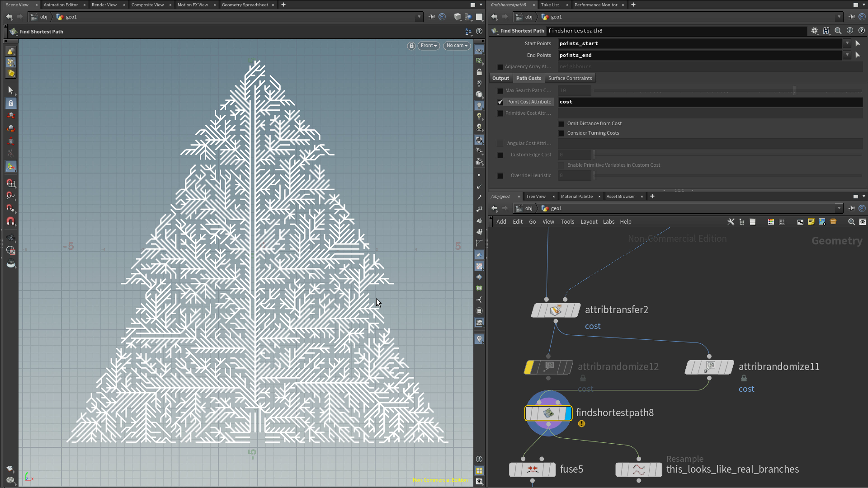Click the Find nodes magnifier icon in network editor
This screenshot has width=868, height=488.
(851, 222)
